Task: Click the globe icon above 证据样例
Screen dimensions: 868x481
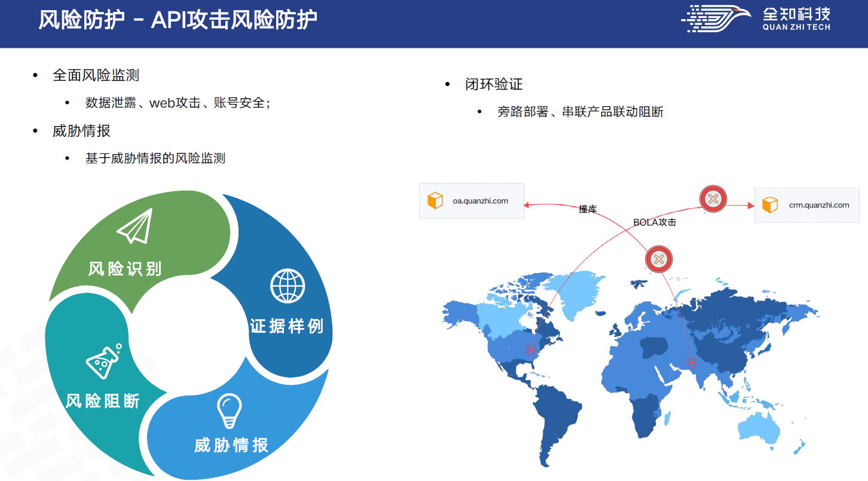Action: point(288,286)
